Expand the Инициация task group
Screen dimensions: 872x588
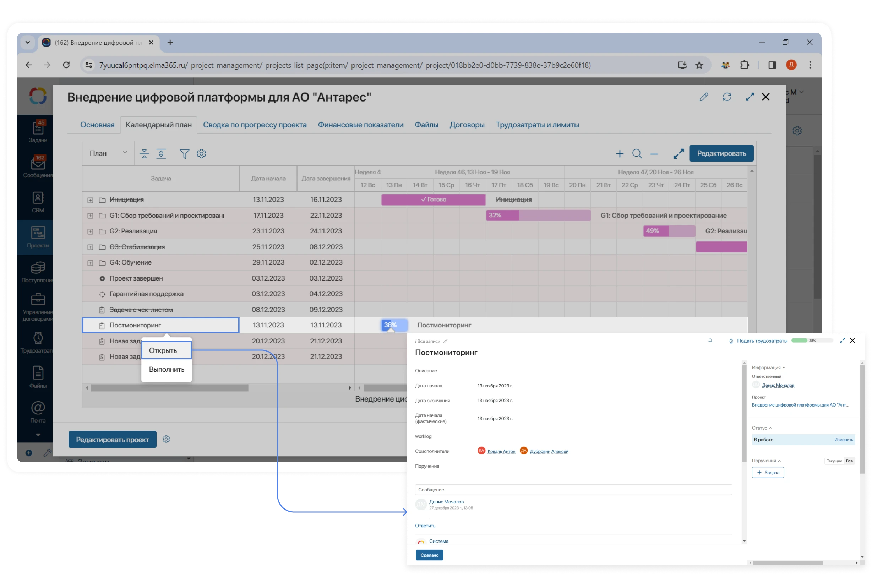point(90,200)
